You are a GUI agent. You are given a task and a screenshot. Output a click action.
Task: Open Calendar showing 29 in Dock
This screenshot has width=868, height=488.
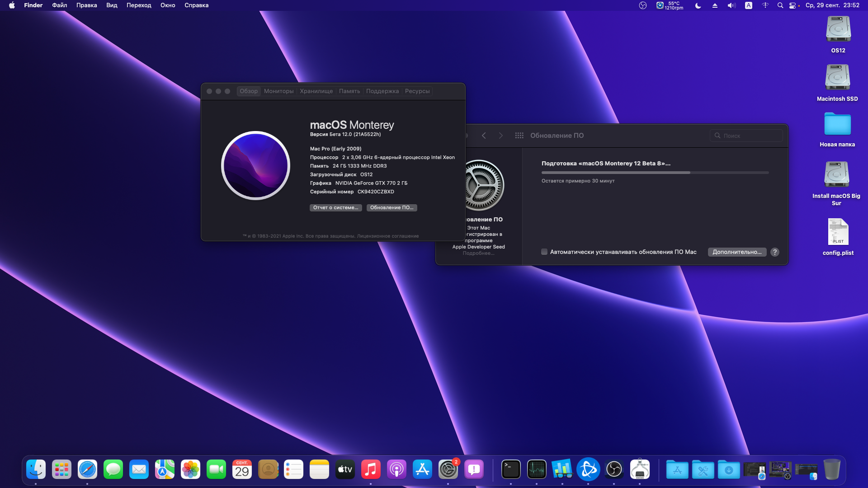pyautogui.click(x=242, y=469)
